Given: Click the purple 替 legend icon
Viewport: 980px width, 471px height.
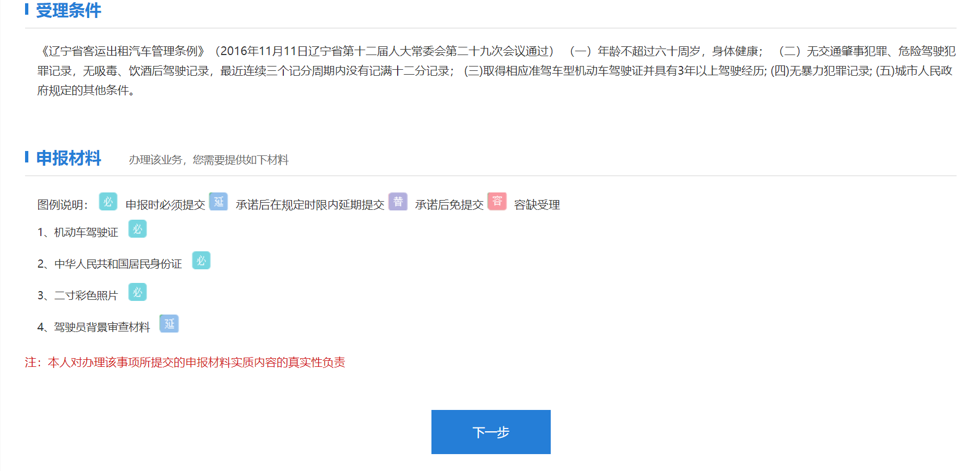Looking at the screenshot, I should coord(398,202).
